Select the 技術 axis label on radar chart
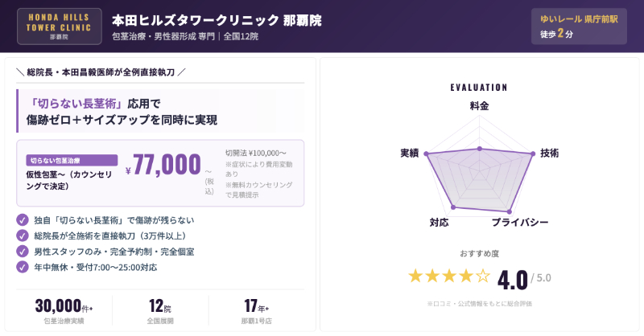Screen dimensions: 644x336 [x=550, y=153]
